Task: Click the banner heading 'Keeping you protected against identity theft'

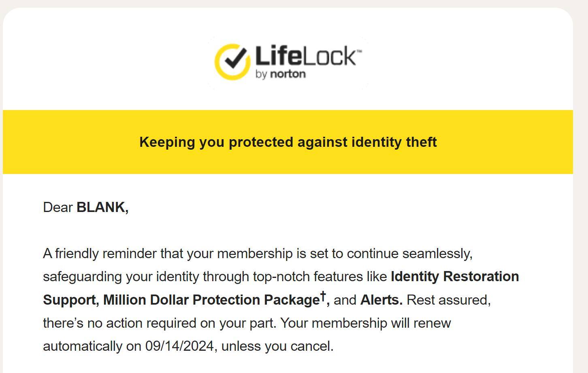Action: pyautogui.click(x=288, y=142)
